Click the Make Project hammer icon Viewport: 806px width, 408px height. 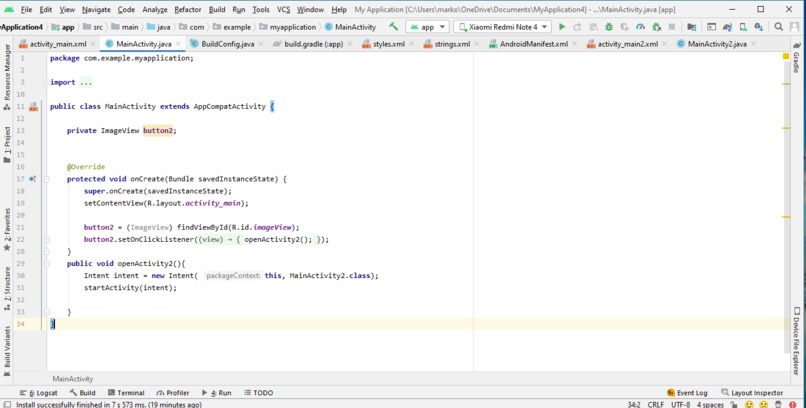[394, 27]
